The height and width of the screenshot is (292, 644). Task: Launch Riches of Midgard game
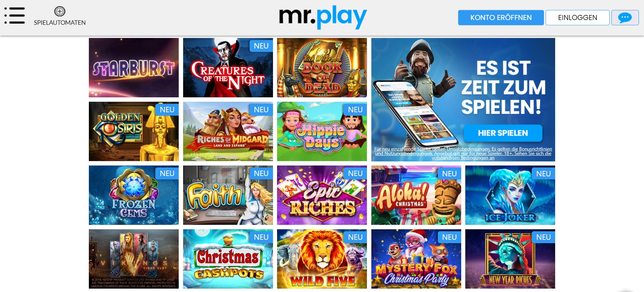(x=228, y=131)
